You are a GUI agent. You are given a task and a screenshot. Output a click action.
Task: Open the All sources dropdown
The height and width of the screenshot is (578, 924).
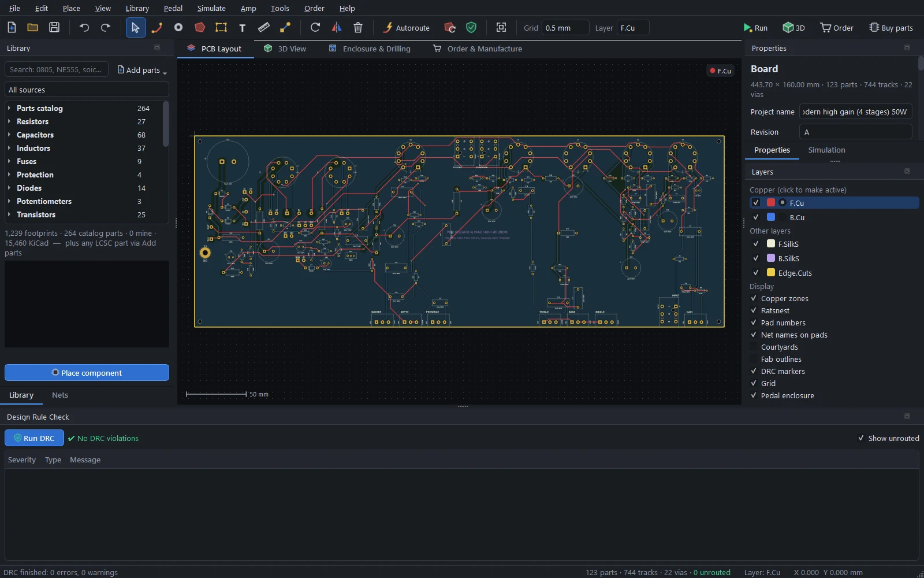[87, 90]
